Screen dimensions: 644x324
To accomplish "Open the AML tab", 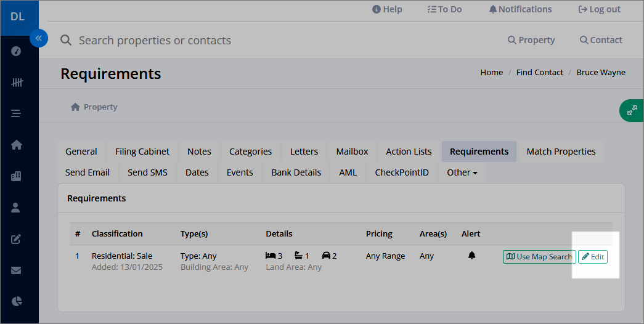I will click(348, 172).
